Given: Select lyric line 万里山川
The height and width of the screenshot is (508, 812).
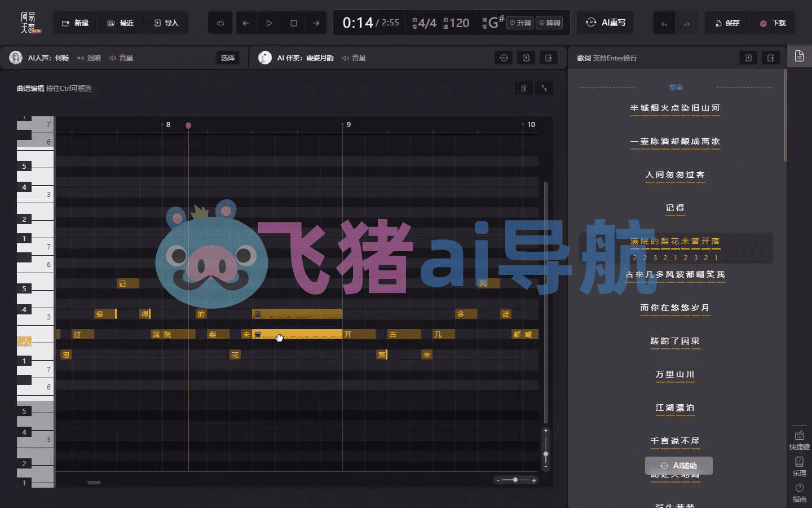Looking at the screenshot, I should (675, 374).
